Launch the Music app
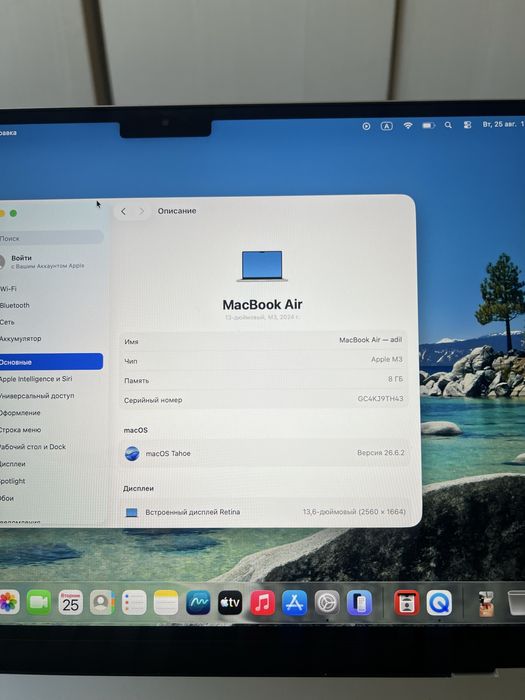The height and width of the screenshot is (700, 525). click(x=262, y=603)
